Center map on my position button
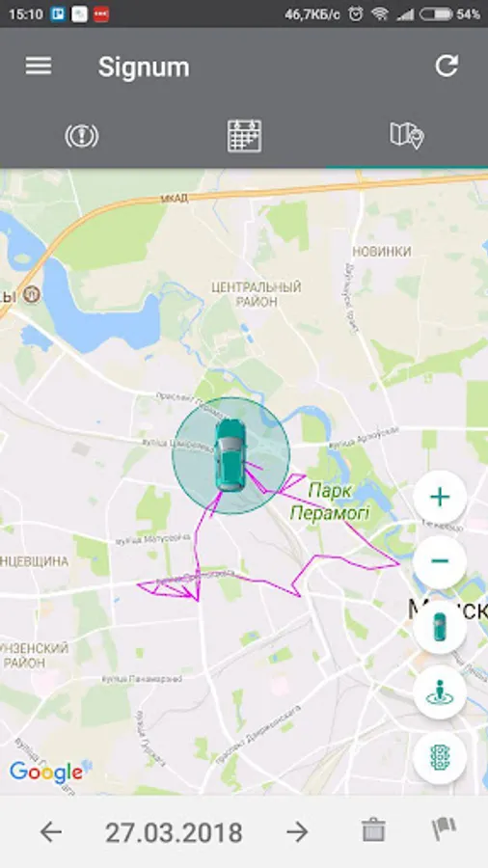The image size is (488, 868). pos(440,692)
